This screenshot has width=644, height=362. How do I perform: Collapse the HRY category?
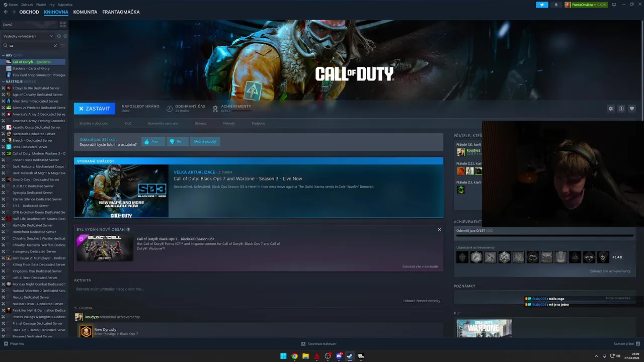coord(9,55)
